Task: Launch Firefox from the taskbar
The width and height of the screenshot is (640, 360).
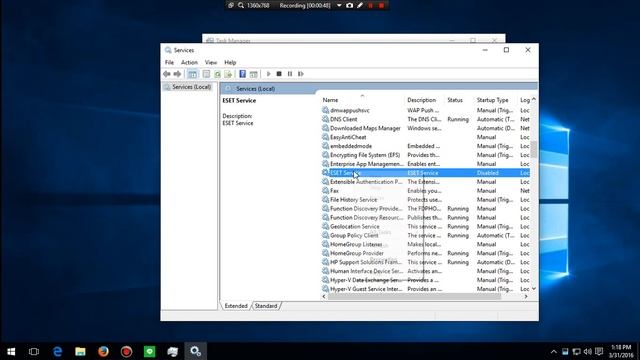Action: click(103, 351)
